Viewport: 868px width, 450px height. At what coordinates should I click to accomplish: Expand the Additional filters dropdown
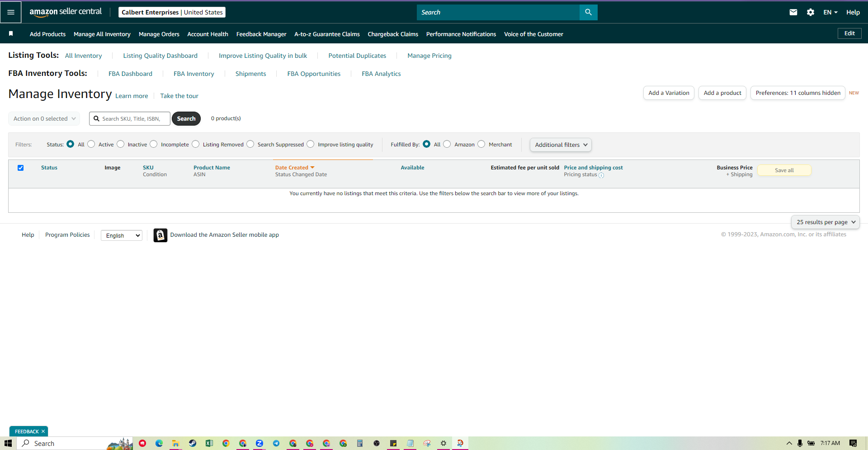click(561, 145)
